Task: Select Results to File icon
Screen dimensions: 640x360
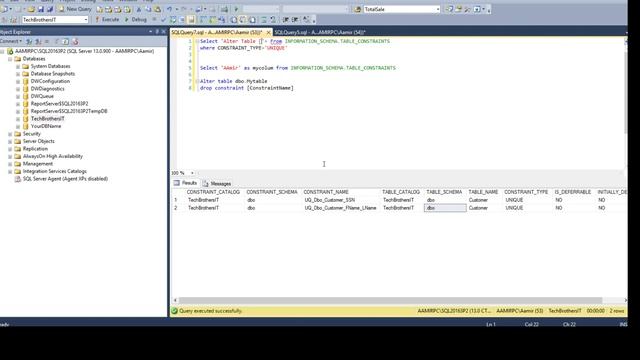Action: click(x=252, y=19)
